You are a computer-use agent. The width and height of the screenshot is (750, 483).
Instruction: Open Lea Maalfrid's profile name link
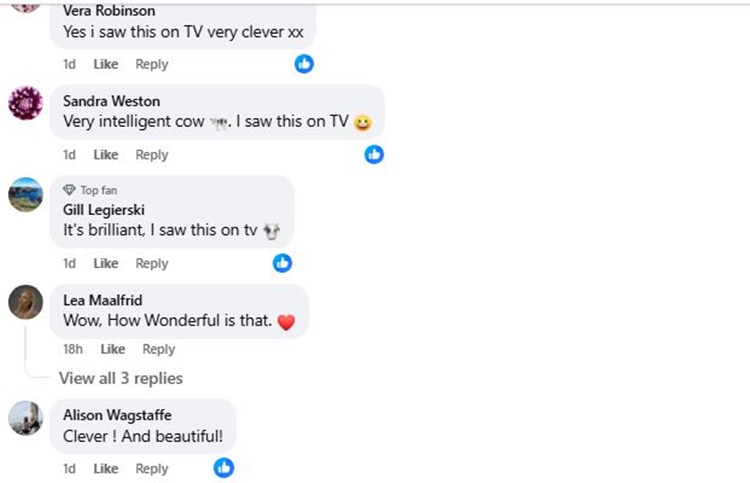(x=101, y=301)
